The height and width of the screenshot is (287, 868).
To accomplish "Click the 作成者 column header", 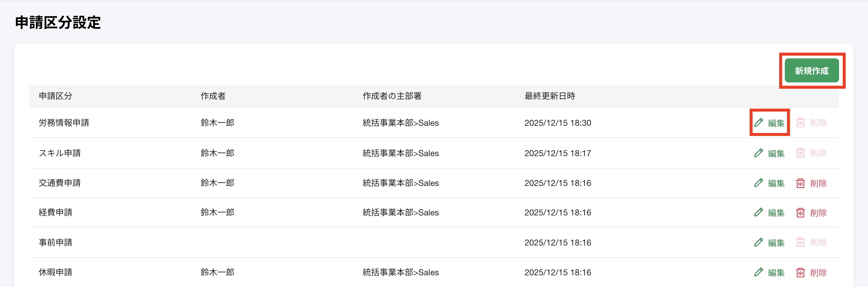I will point(213,96).
